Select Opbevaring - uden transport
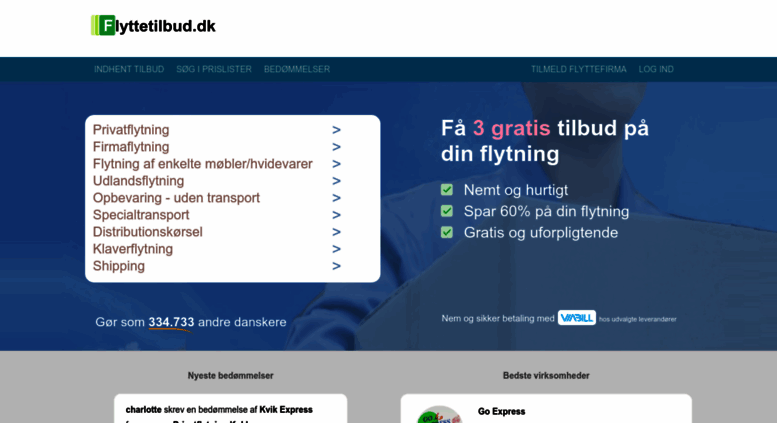Screen dimensions: 777x423 pyautogui.click(x=176, y=198)
